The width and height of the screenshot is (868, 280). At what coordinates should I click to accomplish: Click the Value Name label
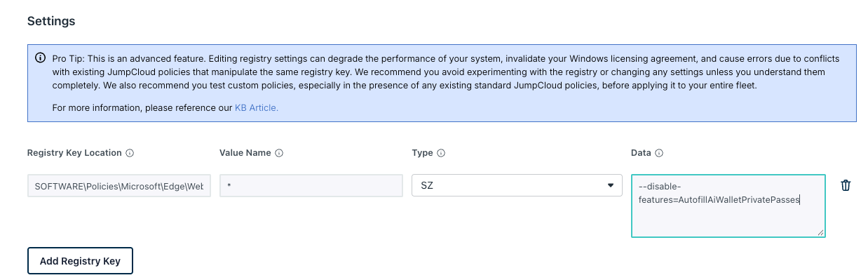pos(245,153)
